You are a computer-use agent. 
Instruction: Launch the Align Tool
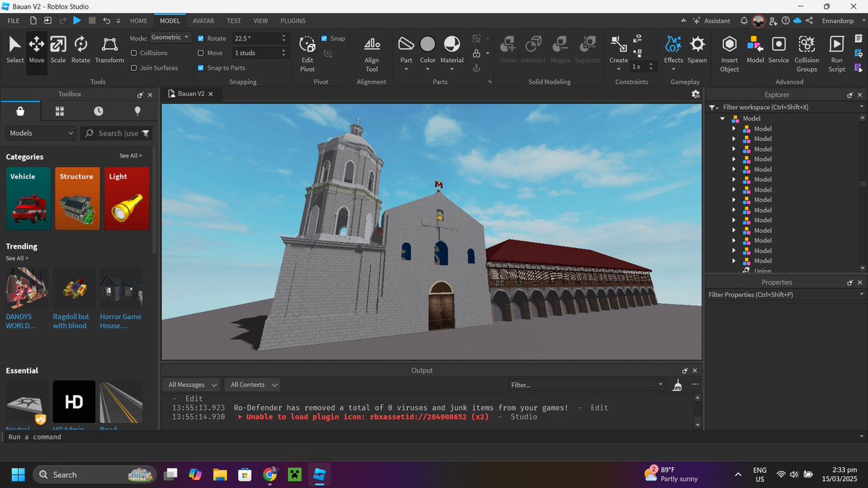click(372, 54)
